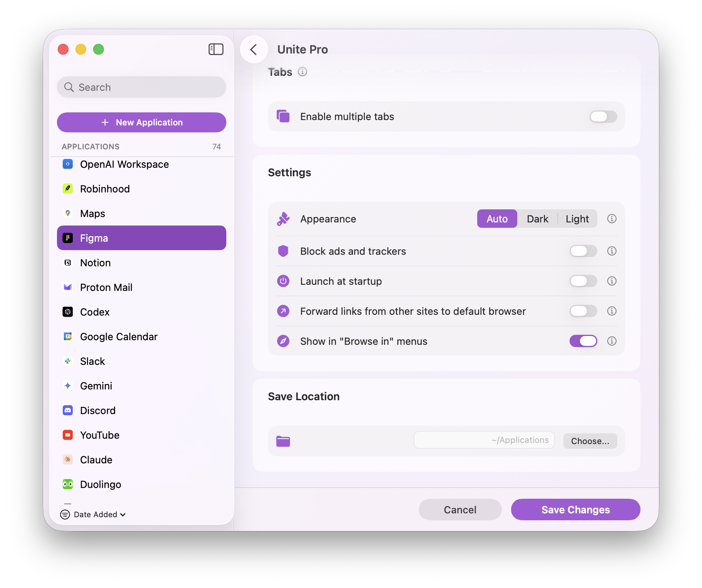This screenshot has width=702, height=588.
Task: Enable multiple tabs toggle
Action: tap(603, 117)
